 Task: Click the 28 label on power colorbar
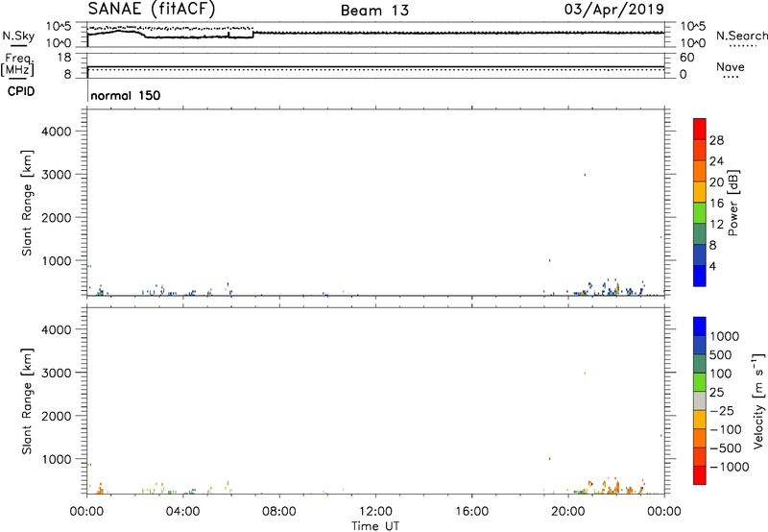click(x=716, y=140)
